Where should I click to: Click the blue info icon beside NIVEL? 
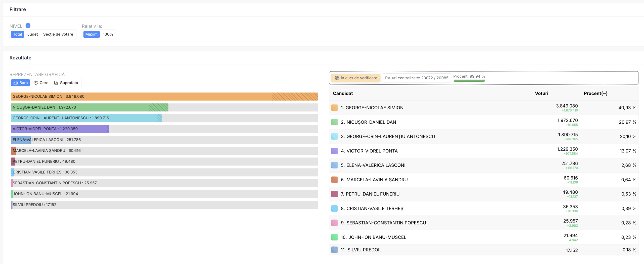[x=28, y=26]
